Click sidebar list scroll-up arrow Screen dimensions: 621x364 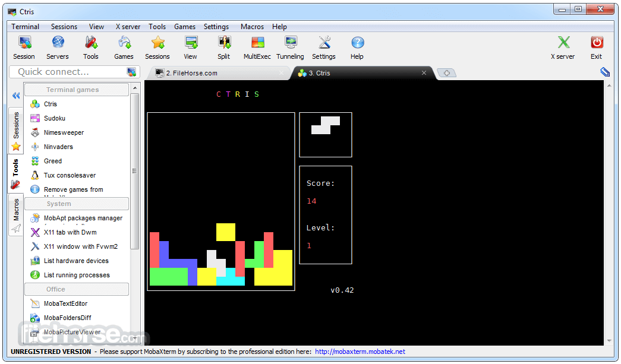pyautogui.click(x=135, y=88)
